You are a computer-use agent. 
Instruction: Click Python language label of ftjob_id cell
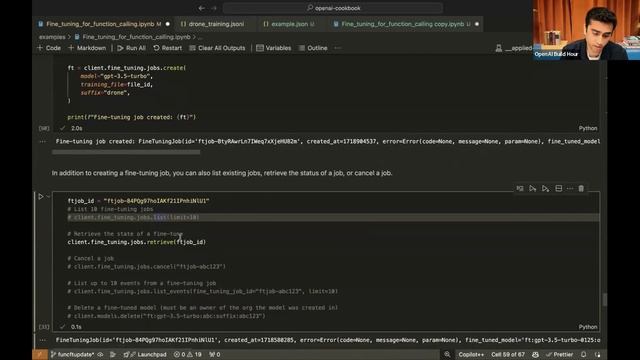pos(588,327)
